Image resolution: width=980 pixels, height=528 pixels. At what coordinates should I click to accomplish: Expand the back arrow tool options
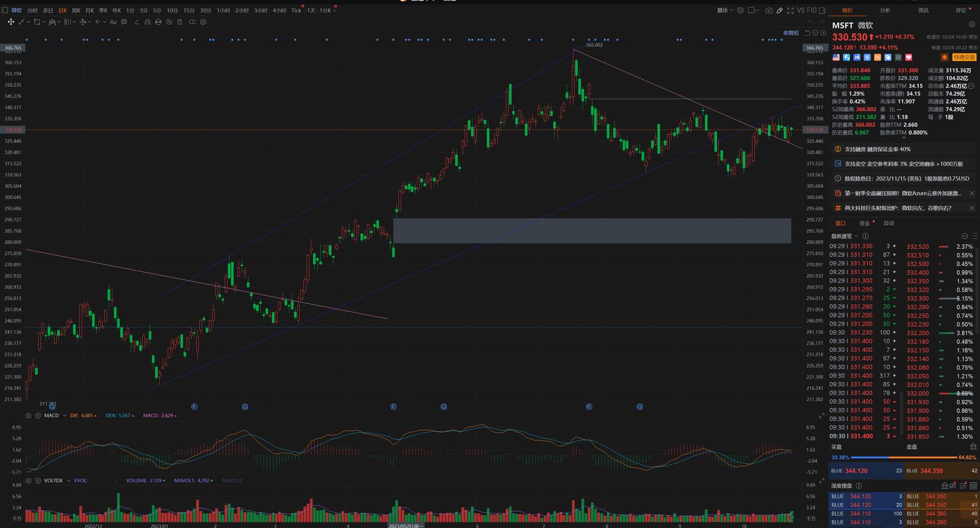104,22
